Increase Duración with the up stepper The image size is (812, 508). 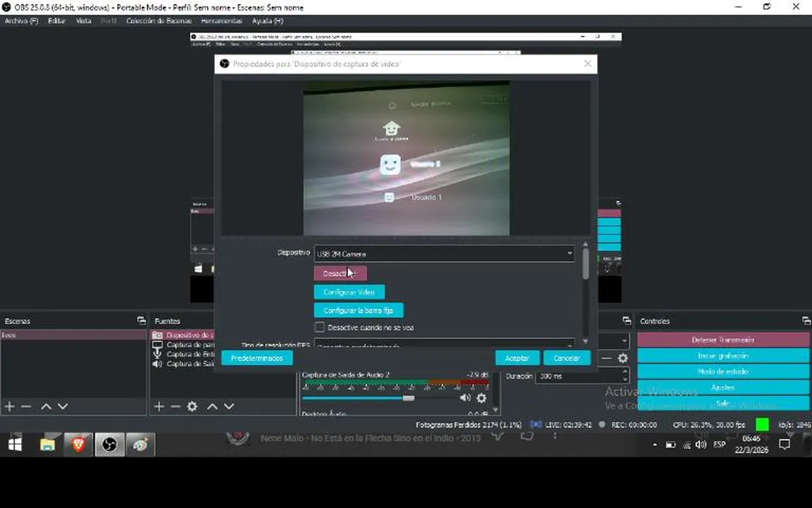(625, 373)
